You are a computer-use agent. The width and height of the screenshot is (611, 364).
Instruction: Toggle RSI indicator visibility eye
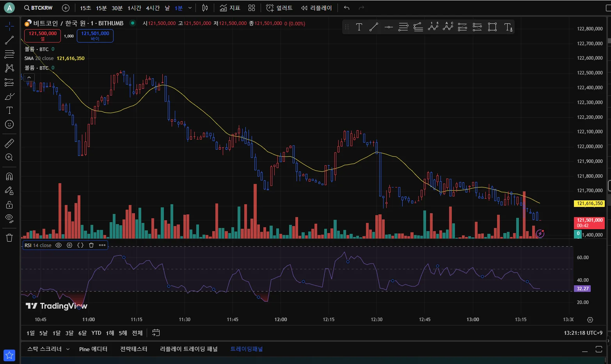(59, 245)
